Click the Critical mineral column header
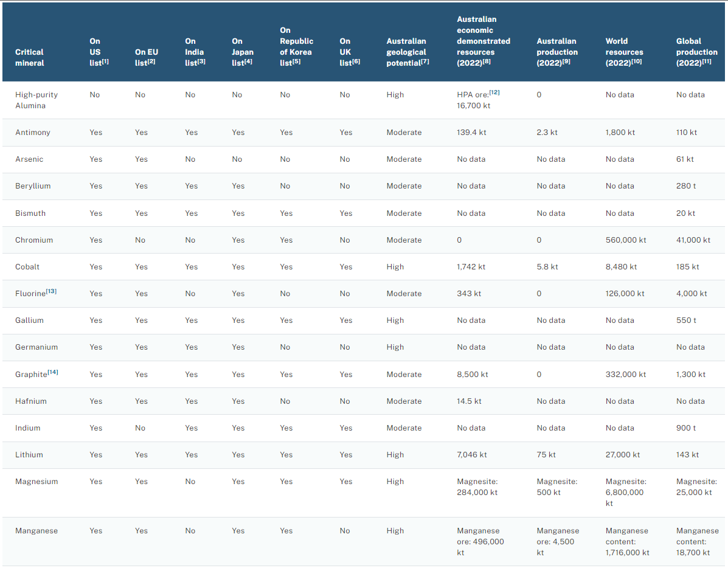Viewport: 728px width, 568px height. 29,57
